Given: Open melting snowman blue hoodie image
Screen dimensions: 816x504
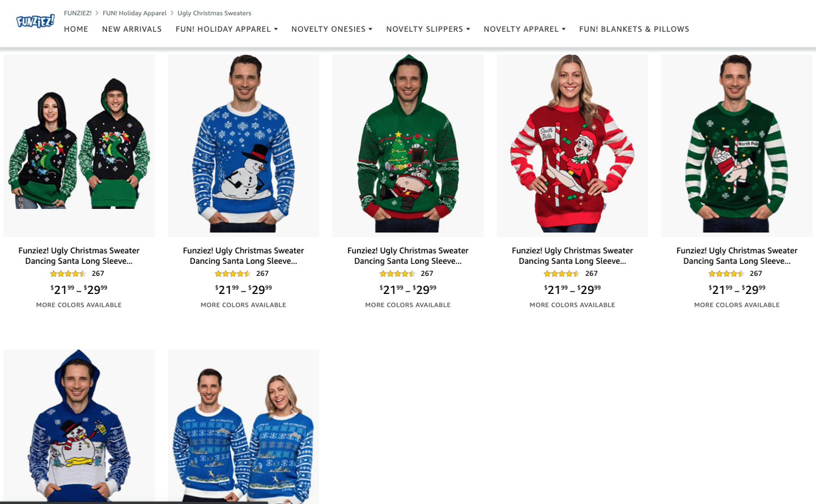Looking at the screenshot, I should point(79,426).
